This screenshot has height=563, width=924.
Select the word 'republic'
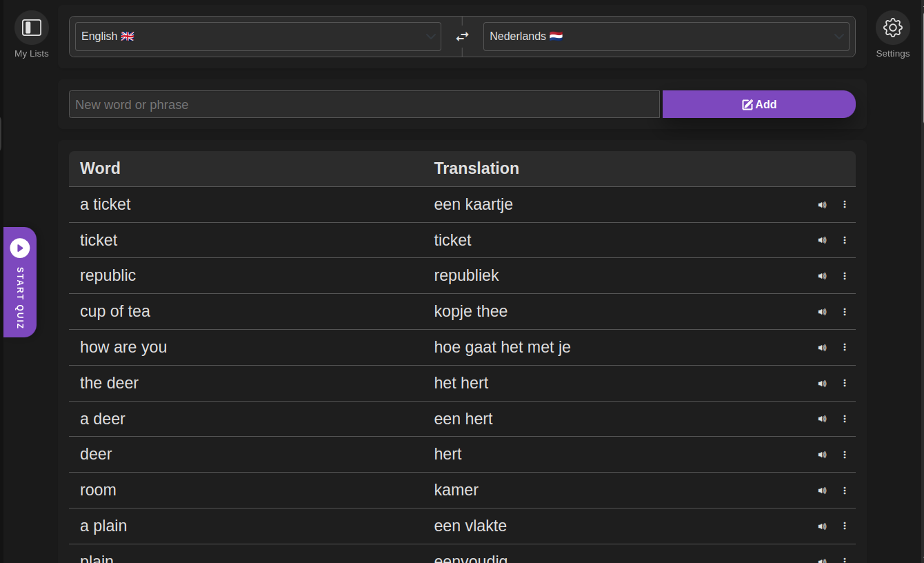pyautogui.click(x=108, y=275)
